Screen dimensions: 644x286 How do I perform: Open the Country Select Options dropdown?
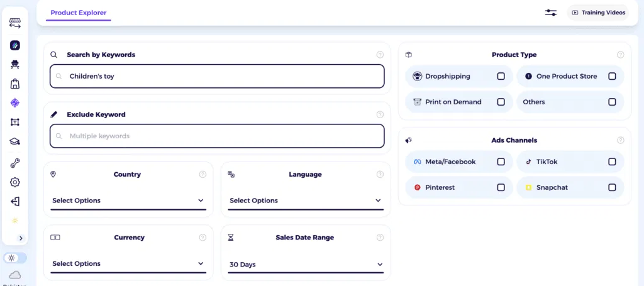tap(128, 201)
